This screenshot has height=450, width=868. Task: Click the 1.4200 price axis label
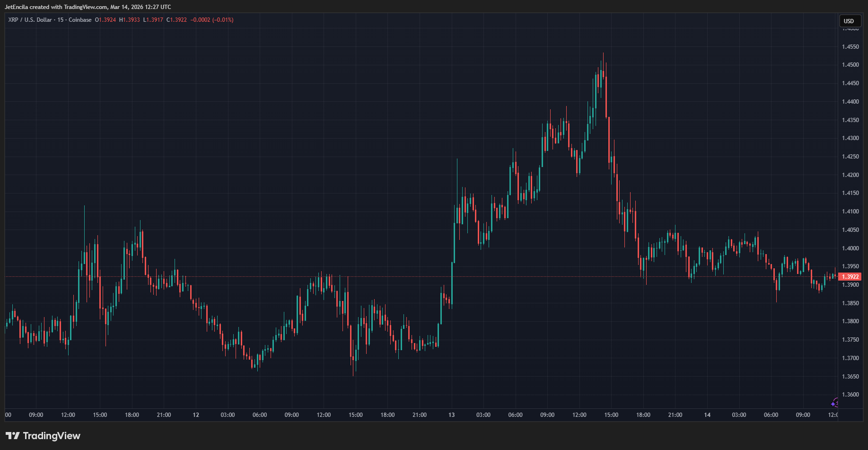[x=850, y=175]
